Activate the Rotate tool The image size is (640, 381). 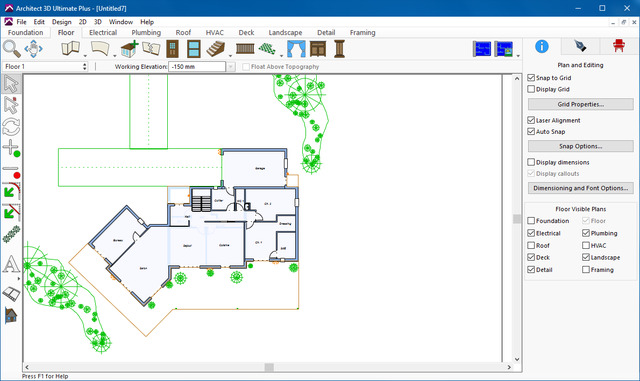pos(11,127)
